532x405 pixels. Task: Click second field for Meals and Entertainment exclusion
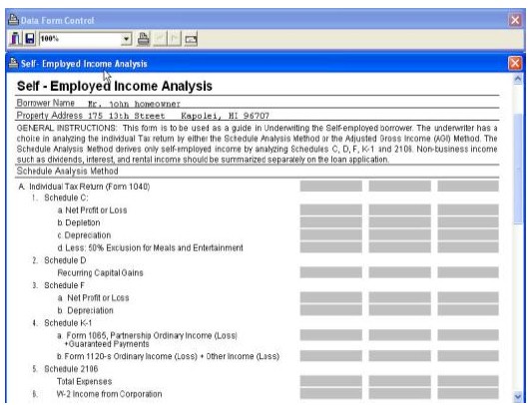[x=399, y=247]
